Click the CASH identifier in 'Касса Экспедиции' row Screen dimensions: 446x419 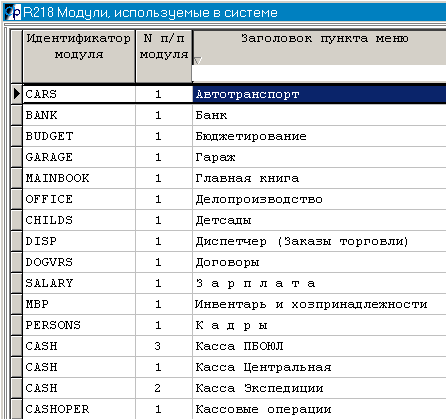[79, 388]
